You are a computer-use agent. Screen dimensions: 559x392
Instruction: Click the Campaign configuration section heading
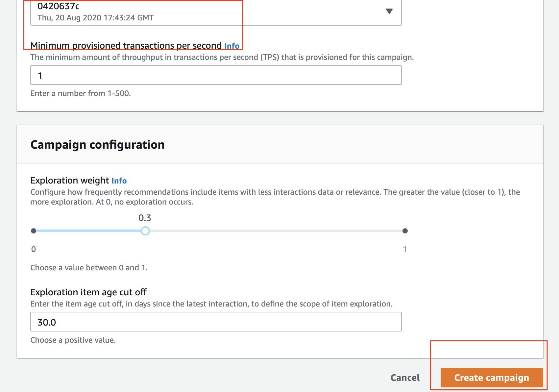click(x=97, y=145)
